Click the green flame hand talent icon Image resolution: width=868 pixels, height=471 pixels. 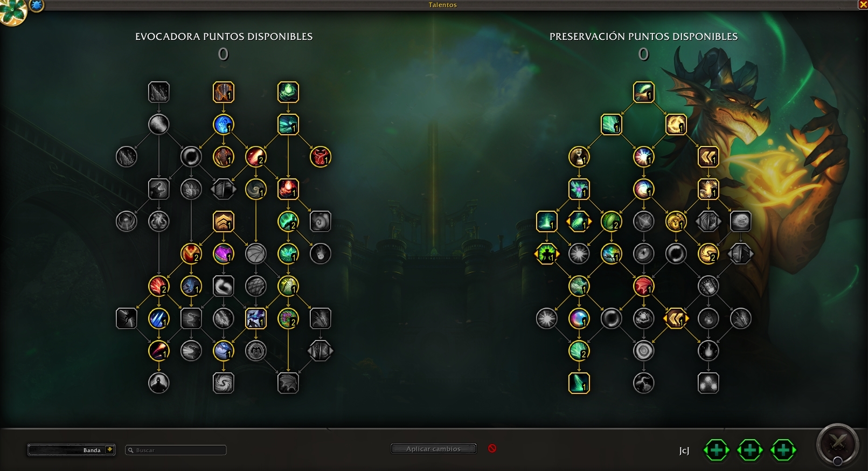click(x=288, y=92)
